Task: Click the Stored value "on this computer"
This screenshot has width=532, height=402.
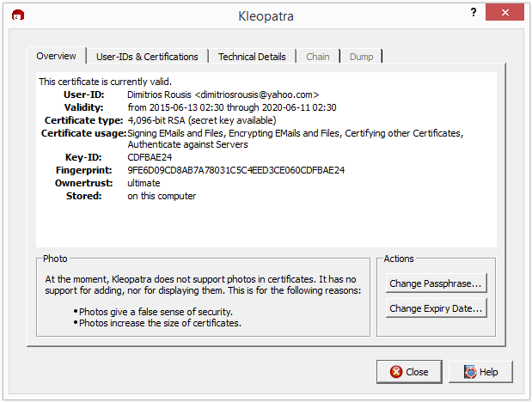Action: 162,196
